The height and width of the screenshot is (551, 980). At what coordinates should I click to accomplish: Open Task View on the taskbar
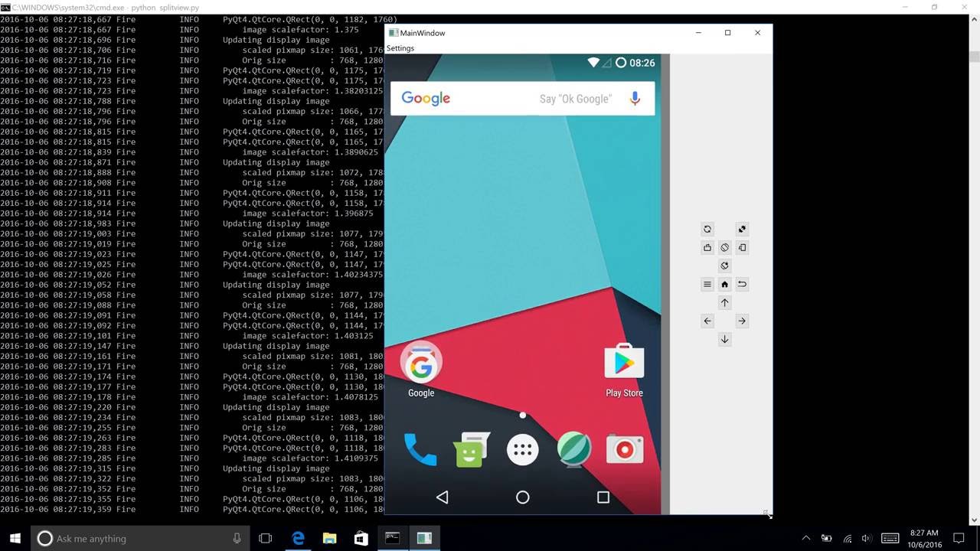pos(266,539)
